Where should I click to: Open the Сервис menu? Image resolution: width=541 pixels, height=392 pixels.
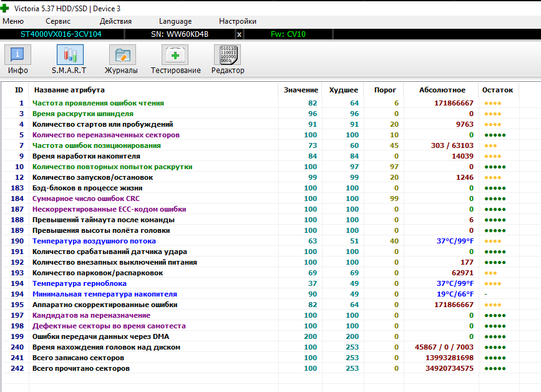tap(58, 21)
